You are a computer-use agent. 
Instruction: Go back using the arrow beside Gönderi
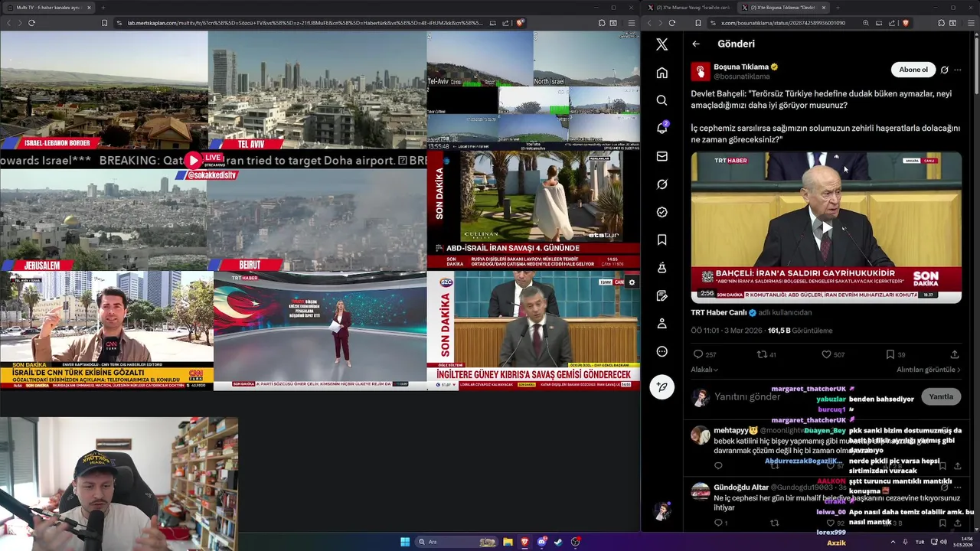point(696,44)
